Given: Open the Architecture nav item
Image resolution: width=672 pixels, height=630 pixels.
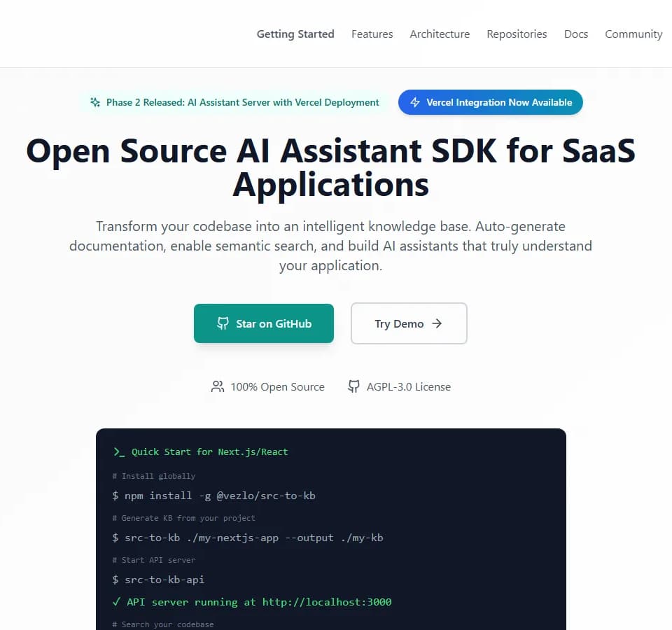Looking at the screenshot, I should 440,34.
